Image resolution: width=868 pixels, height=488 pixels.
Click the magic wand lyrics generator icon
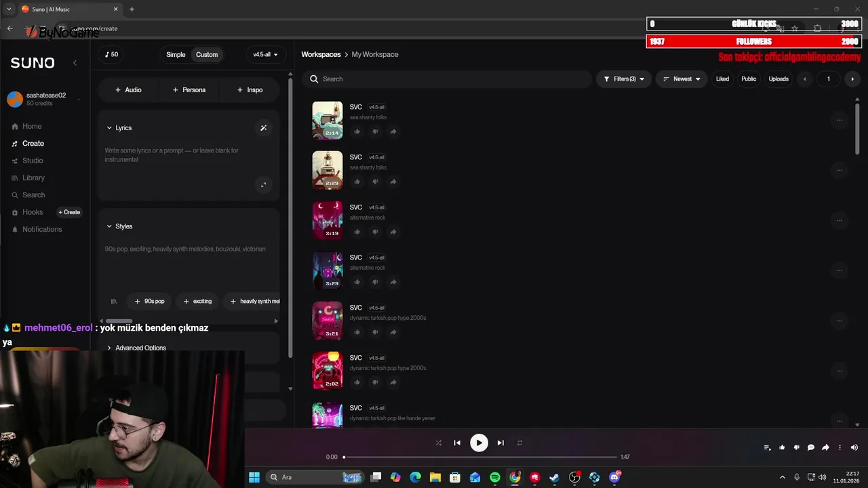pos(264,127)
